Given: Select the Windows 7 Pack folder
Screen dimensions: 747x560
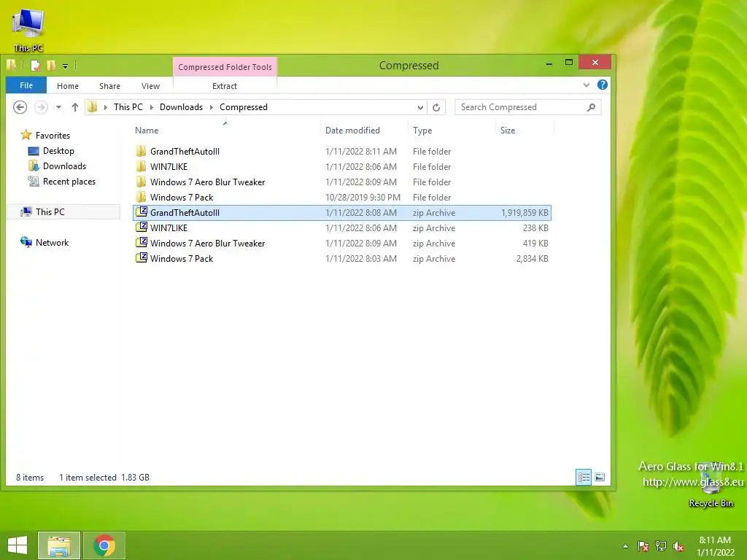Looking at the screenshot, I should (x=341, y=197).
